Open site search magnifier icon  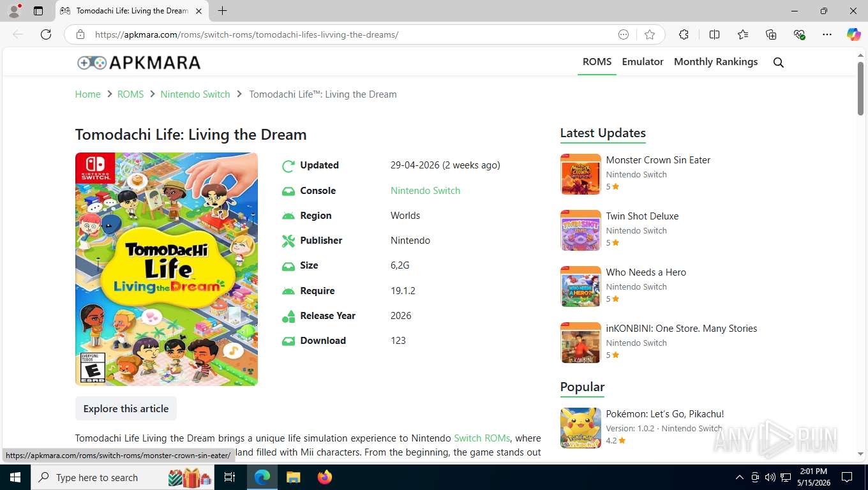pos(778,63)
